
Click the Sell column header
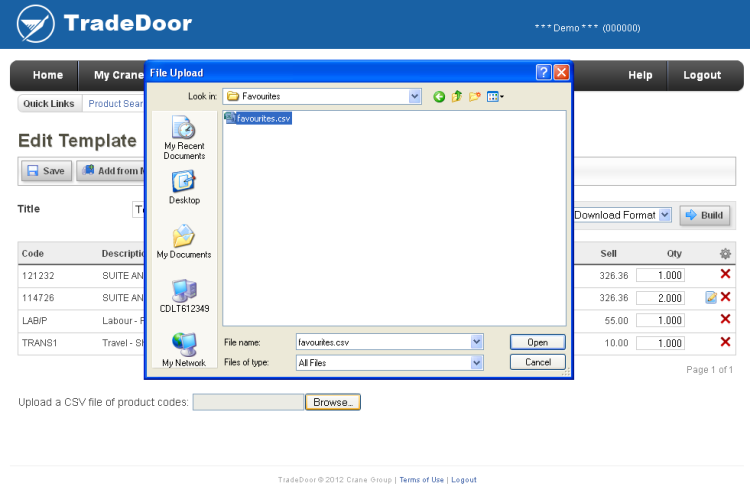(608, 253)
